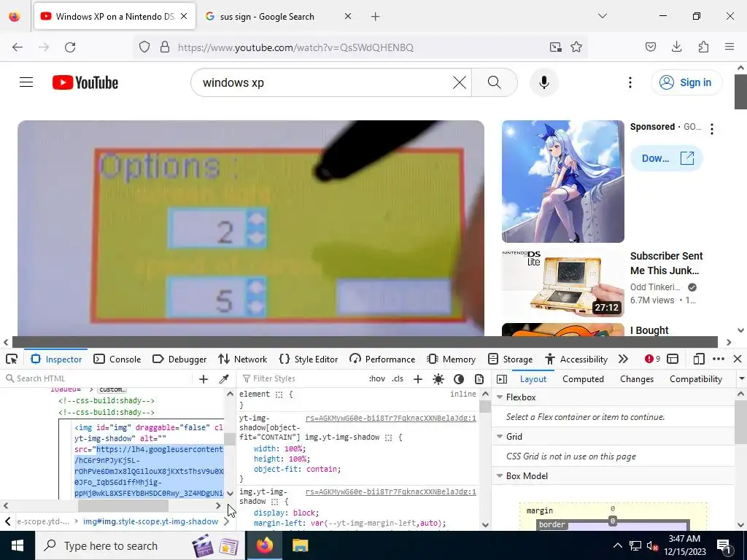Open stylesheet link for yt-img-shadow rule
747x560 pixels.
[x=391, y=418]
